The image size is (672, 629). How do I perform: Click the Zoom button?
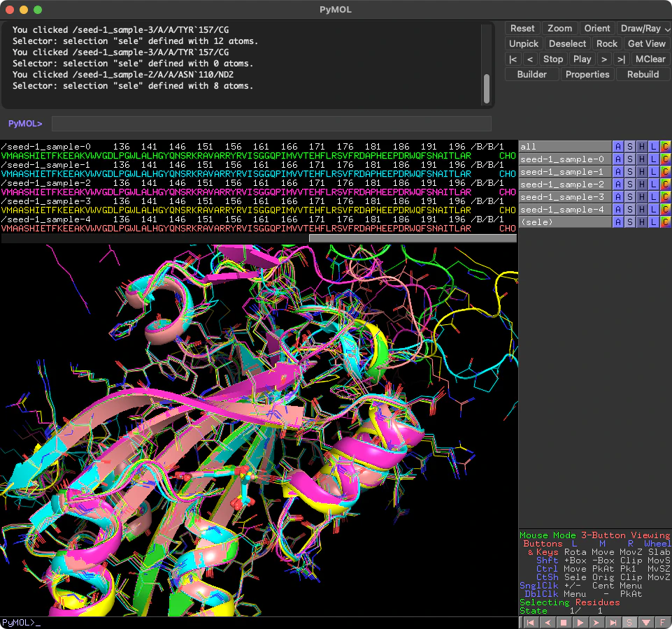pos(559,28)
